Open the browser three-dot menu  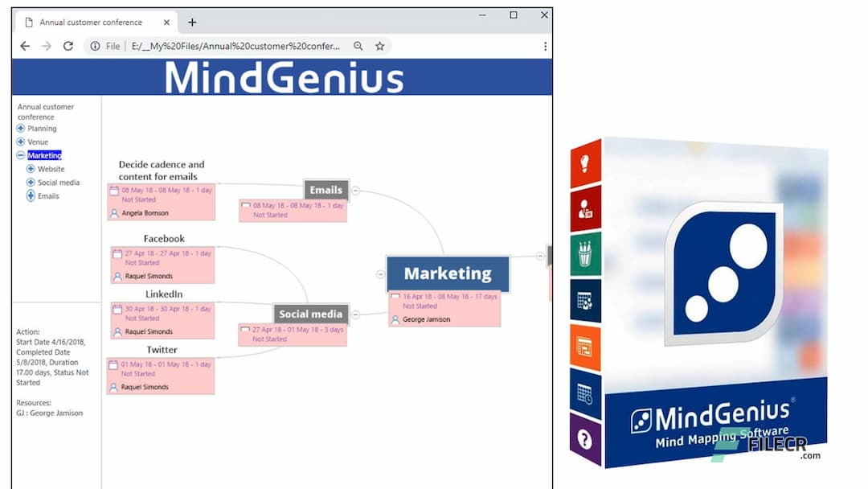(x=544, y=46)
